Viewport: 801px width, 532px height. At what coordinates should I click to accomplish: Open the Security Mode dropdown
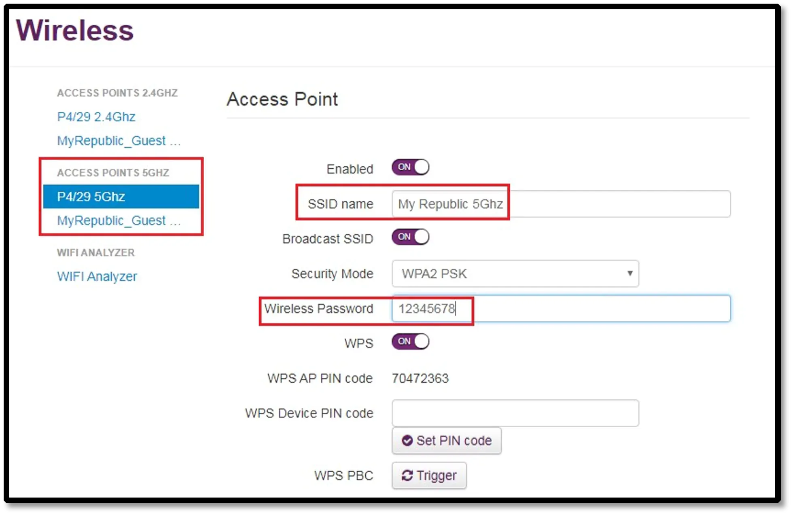tap(515, 274)
